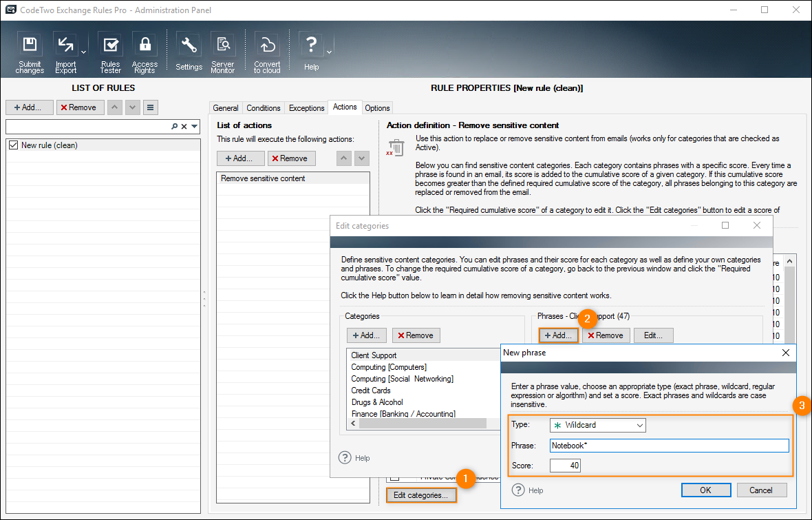Screen dimensions: 812x520
Task: Open the Server Monitor tool
Action: 223,52
